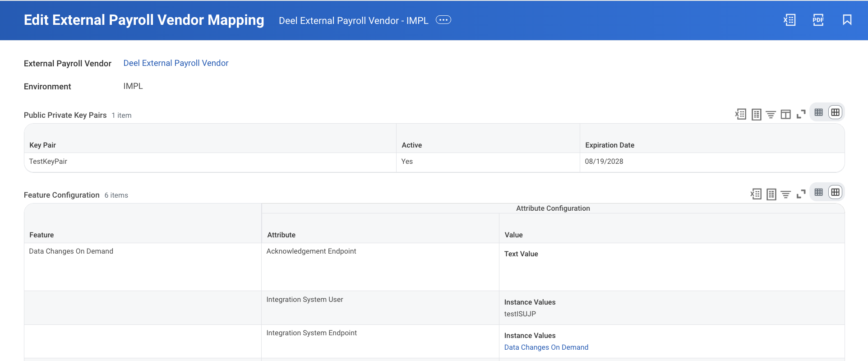Viewport: 868px width, 361px height.
Task: Bookmark this page from header
Action: (x=847, y=20)
